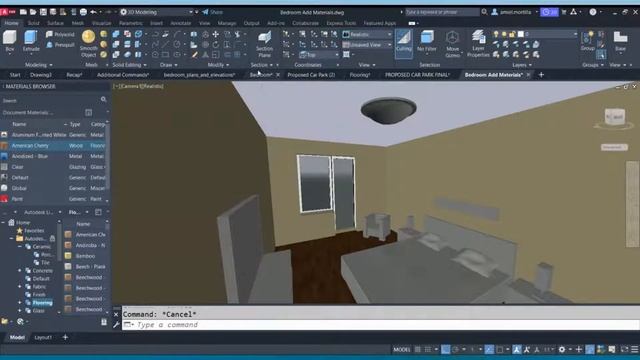Expand the Solid Editing panel dropdown
The width and height of the screenshot is (640, 360).
tap(129, 65)
